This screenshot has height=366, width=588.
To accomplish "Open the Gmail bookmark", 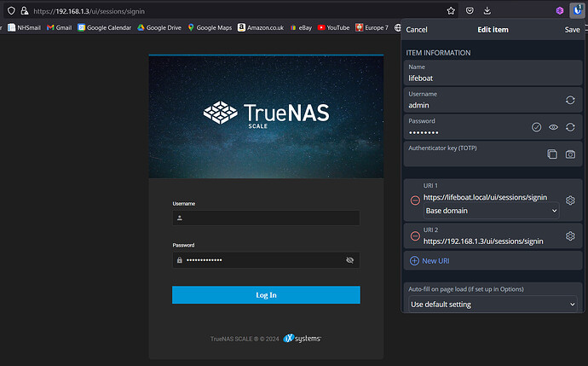I will pyautogui.click(x=60, y=27).
